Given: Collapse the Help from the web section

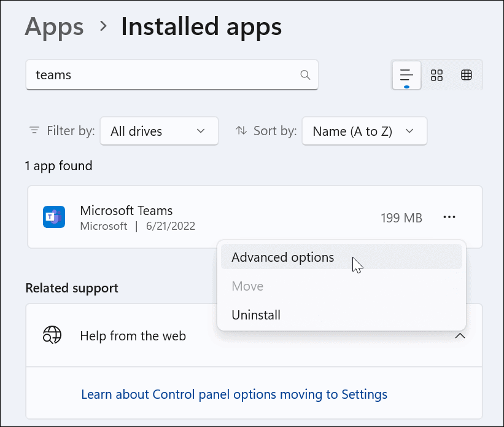Looking at the screenshot, I should tap(460, 336).
